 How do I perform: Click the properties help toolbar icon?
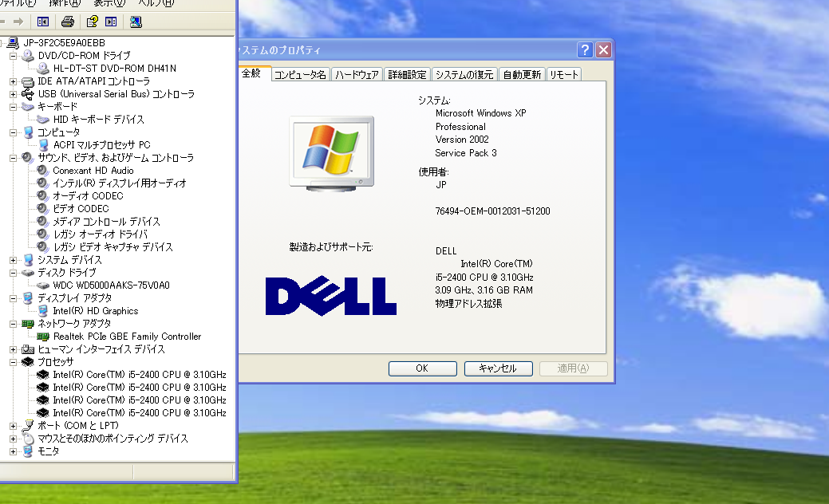(92, 22)
